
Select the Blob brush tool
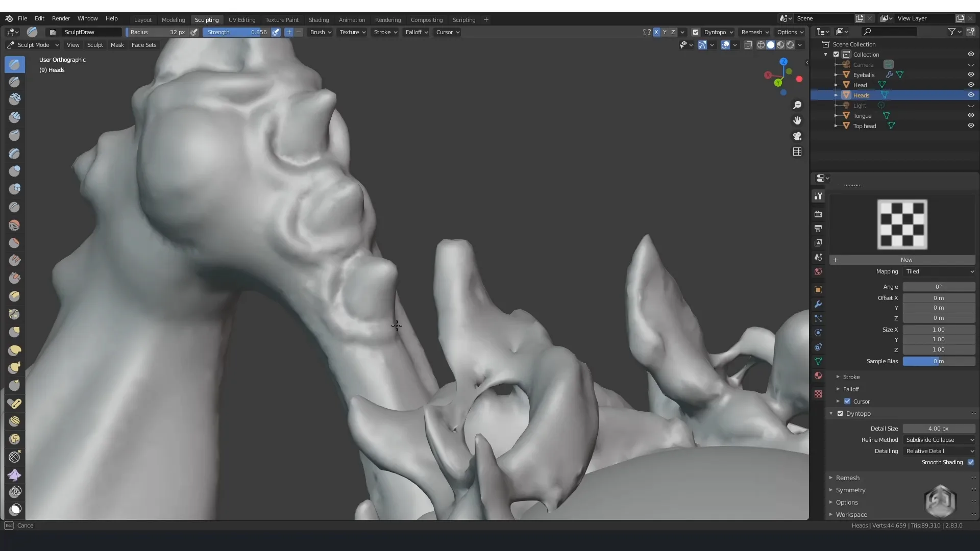15,189
